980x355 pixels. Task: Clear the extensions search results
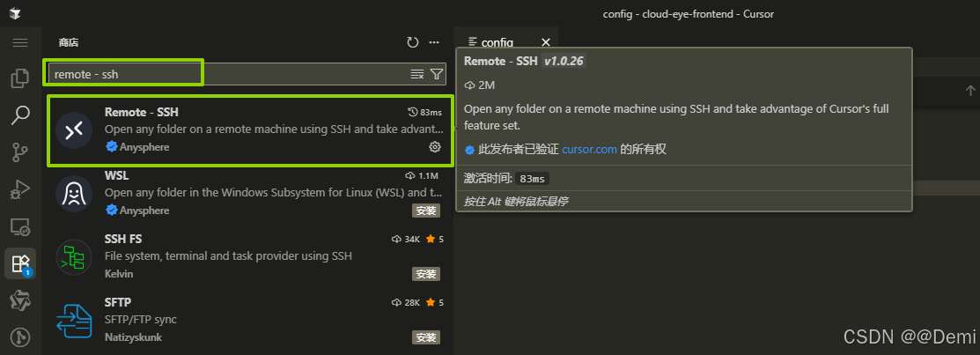[x=417, y=74]
